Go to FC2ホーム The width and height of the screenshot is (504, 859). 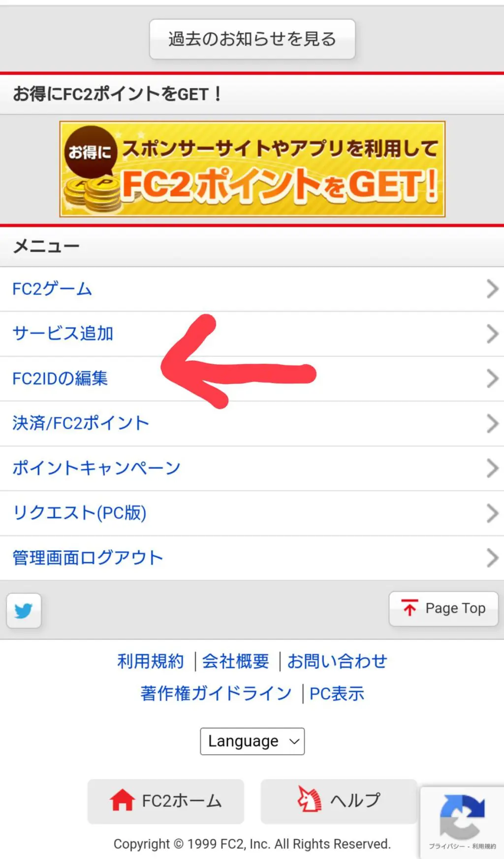166,801
